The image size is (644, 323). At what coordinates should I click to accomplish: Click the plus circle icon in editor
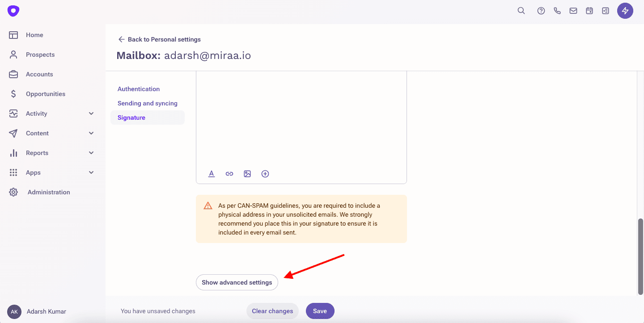pyautogui.click(x=265, y=174)
